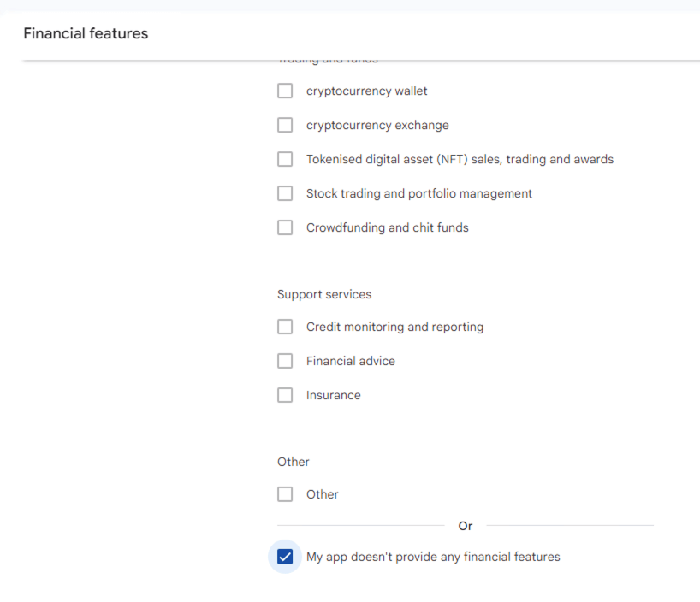Check the Tokenised digital asset (NFT) box
Viewport: 700px width, 602px height.
click(285, 159)
